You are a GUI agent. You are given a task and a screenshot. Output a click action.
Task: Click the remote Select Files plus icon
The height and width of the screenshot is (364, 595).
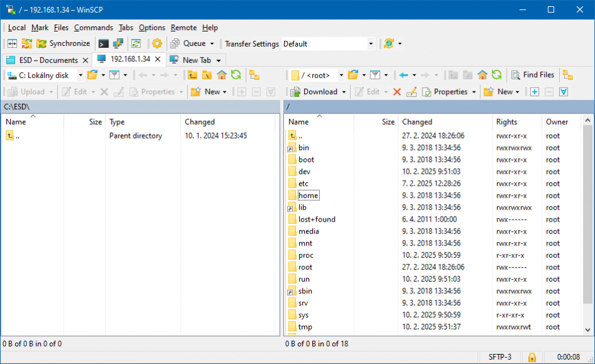click(534, 92)
